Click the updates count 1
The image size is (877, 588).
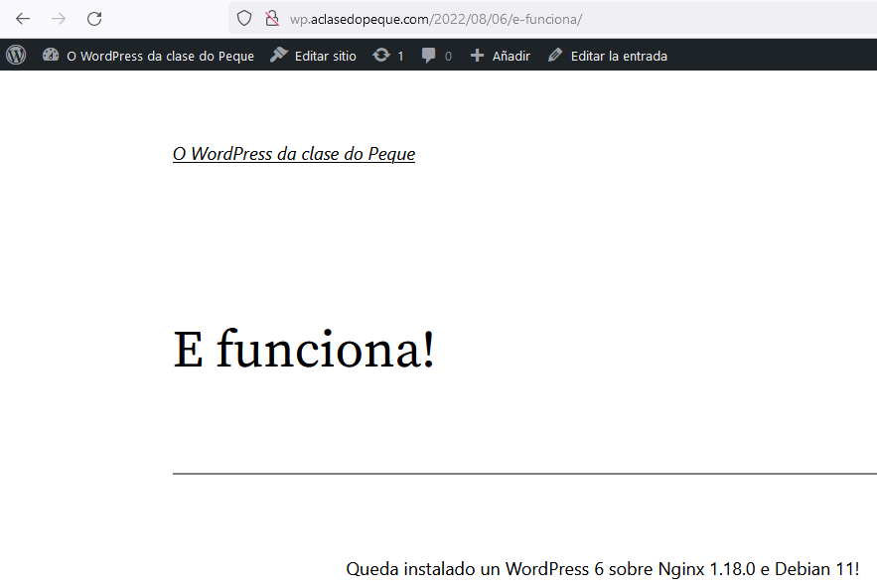coord(400,56)
